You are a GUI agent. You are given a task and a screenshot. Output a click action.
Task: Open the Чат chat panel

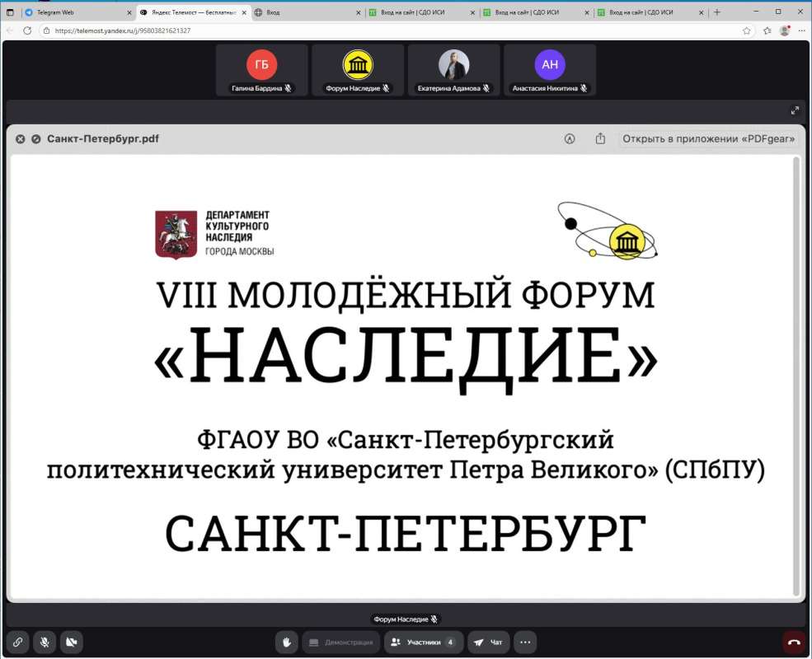[488, 642]
